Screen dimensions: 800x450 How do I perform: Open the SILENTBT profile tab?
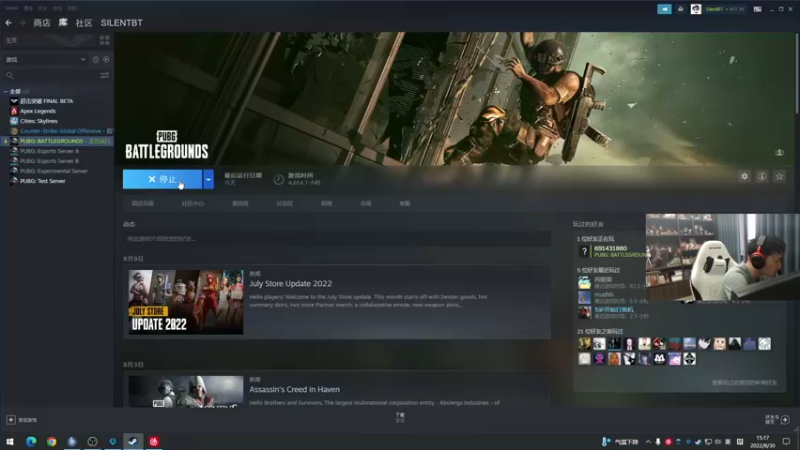click(121, 23)
